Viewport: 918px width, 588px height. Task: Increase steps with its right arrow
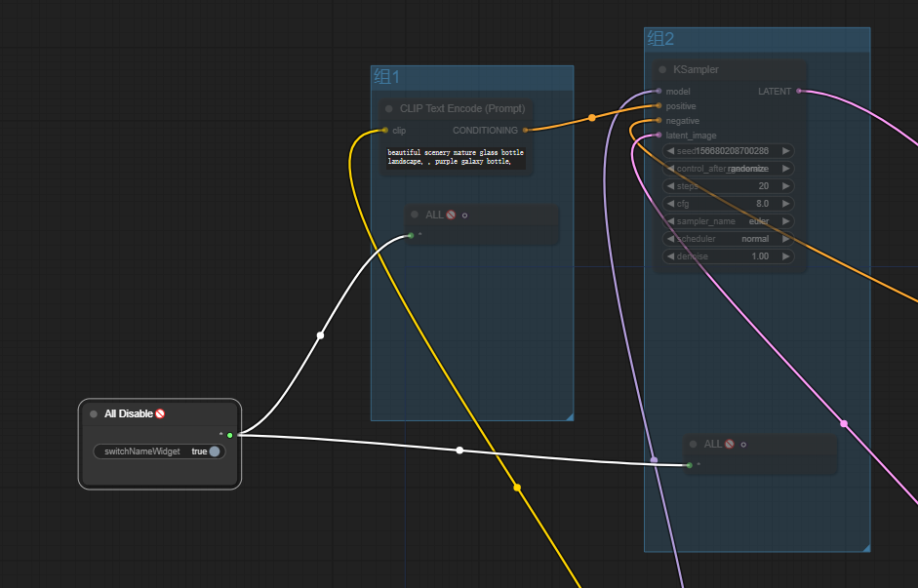(786, 186)
